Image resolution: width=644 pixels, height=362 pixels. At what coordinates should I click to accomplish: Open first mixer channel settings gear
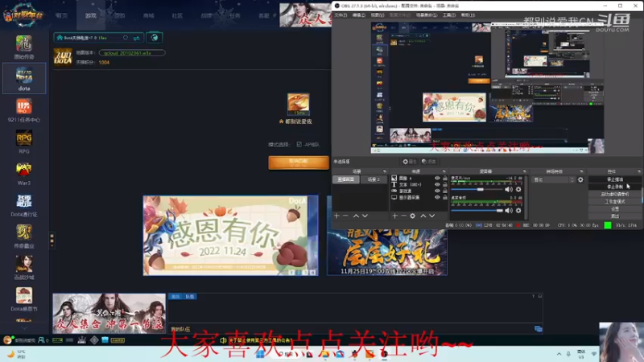tap(518, 189)
